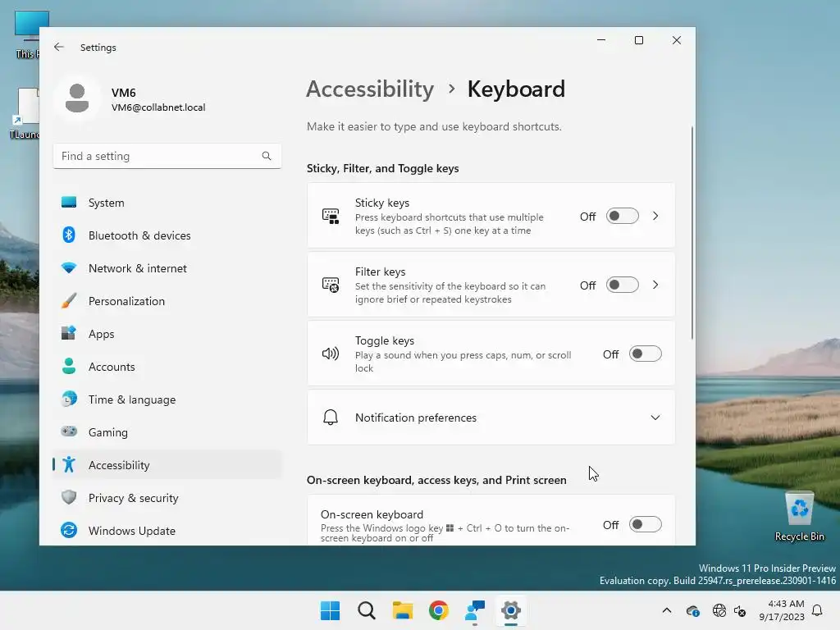Select Apps label in sidebar
The image size is (840, 630).
point(101,334)
